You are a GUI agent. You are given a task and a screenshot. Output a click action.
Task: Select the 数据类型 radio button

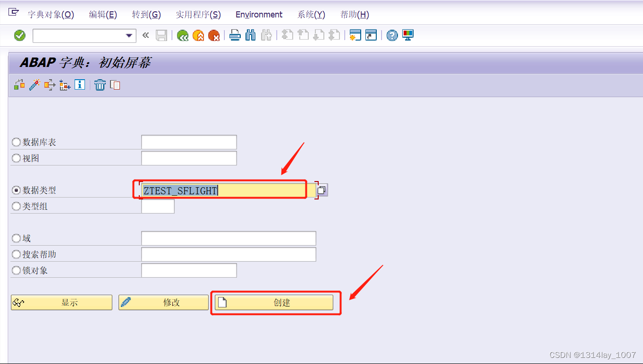click(x=17, y=190)
